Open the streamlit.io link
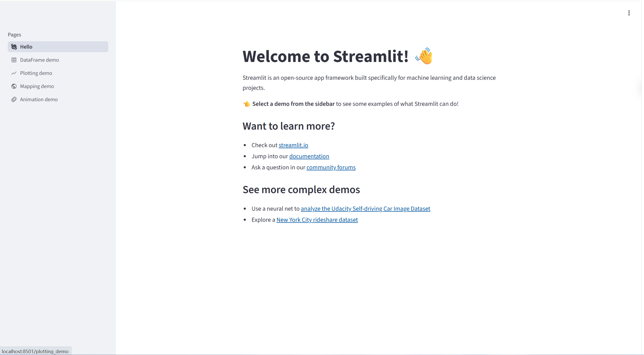The width and height of the screenshot is (644, 355). tap(293, 145)
